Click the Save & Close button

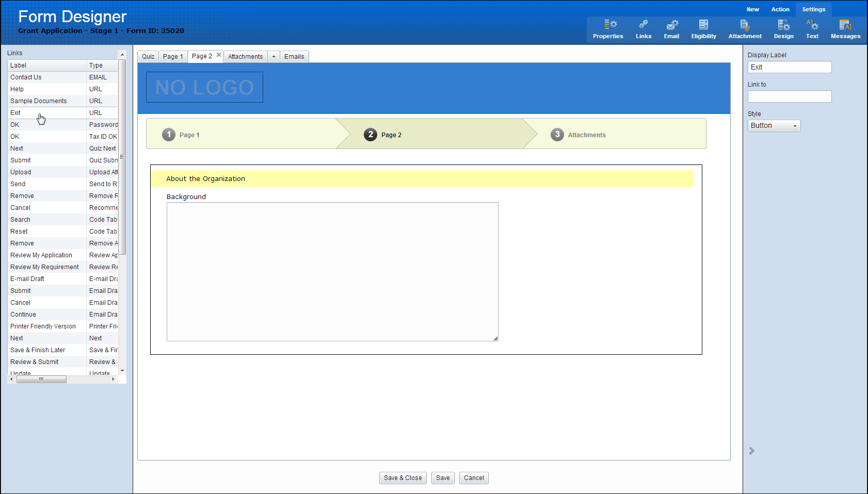point(403,478)
